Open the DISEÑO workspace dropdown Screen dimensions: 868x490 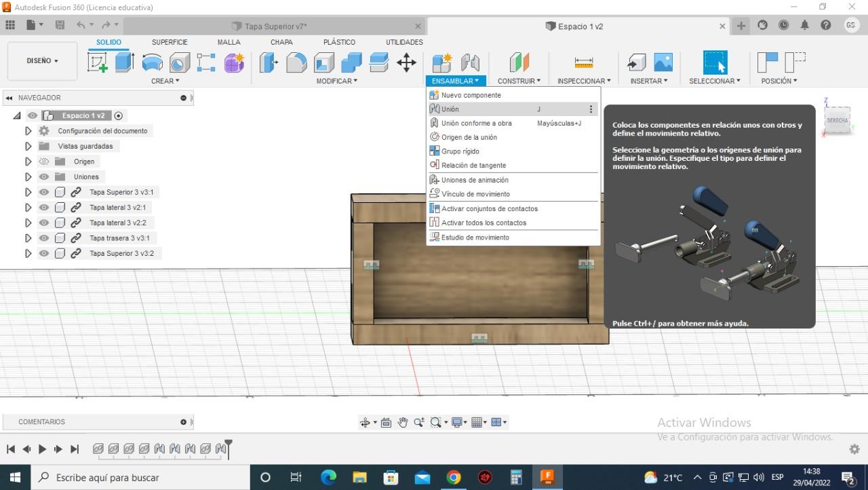click(x=43, y=61)
